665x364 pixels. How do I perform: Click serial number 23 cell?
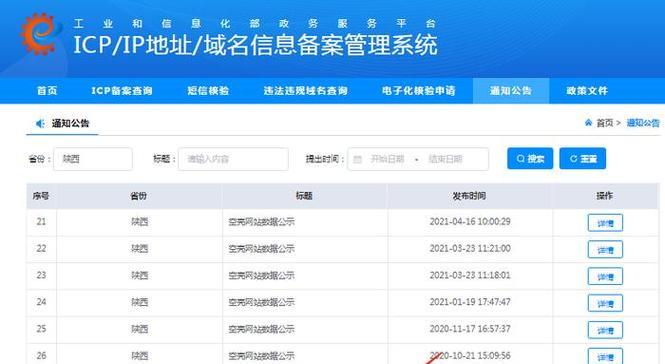coord(41,275)
